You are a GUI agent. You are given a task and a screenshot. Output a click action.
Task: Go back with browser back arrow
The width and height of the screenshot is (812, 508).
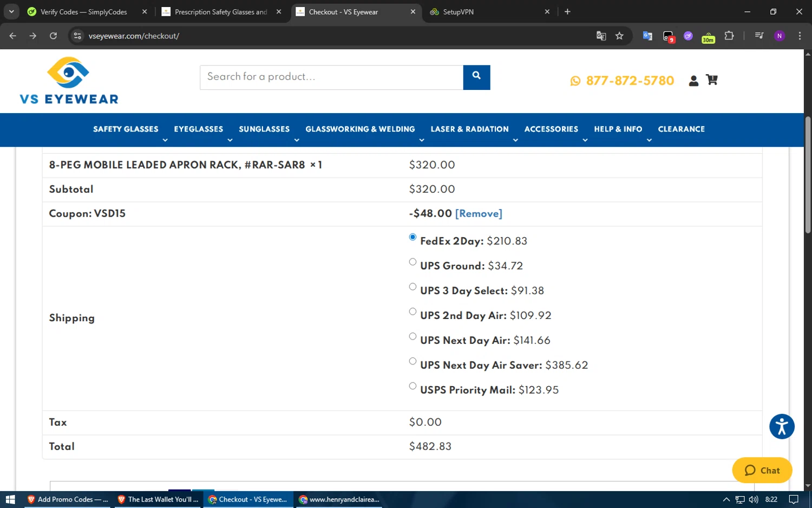[x=13, y=36]
